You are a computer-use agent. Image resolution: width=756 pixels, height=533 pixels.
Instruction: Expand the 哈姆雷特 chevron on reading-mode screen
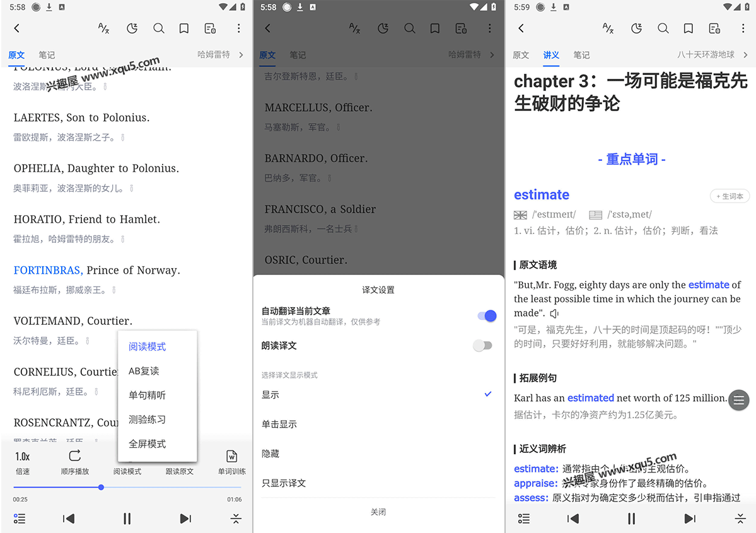pos(241,55)
